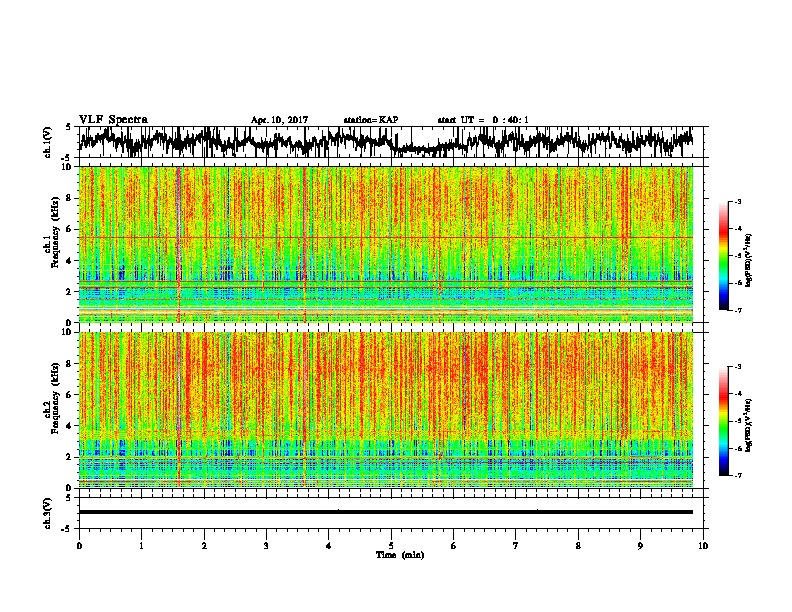792x612 pixels.
Task: Click the "4" tick on the time axis
Action: (329, 546)
